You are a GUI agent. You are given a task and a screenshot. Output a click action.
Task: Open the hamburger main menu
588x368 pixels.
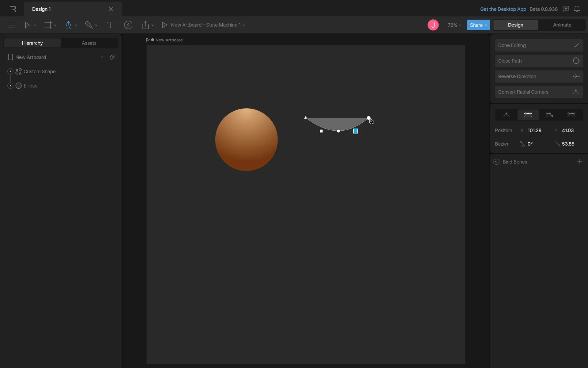click(x=11, y=25)
